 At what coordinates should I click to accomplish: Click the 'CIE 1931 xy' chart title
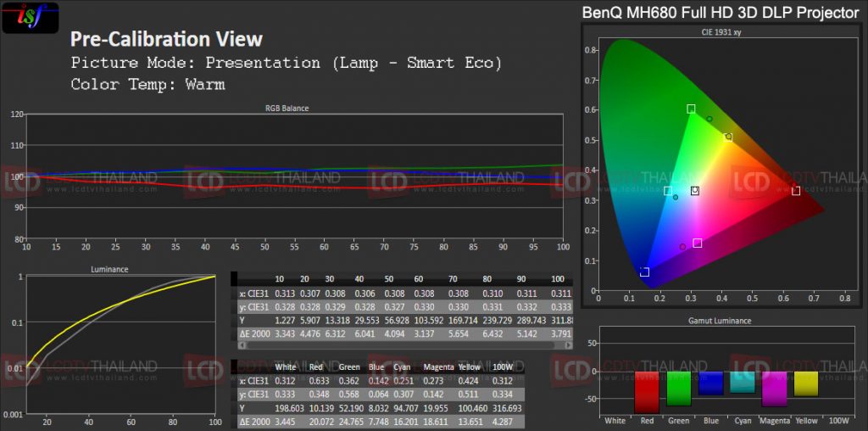(721, 32)
